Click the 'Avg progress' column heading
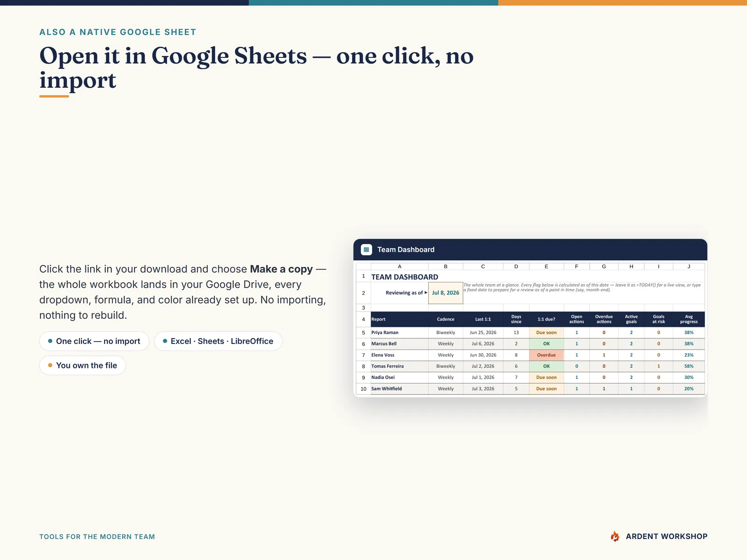 pos(689,319)
